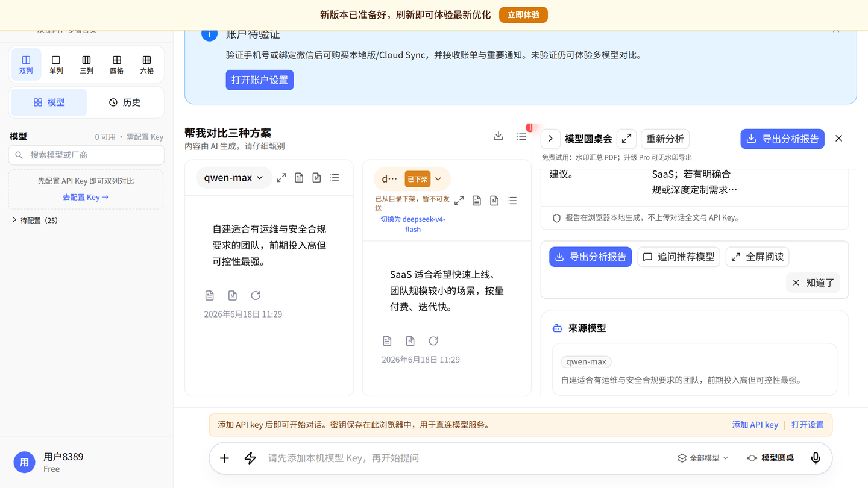Image resolution: width=868 pixels, height=488 pixels.
Task: Close the model roundtable panel
Action: coord(838,139)
